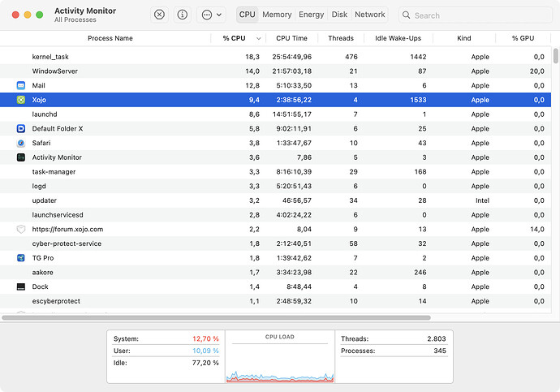Click the stop process (X) toolbar icon

tap(159, 15)
